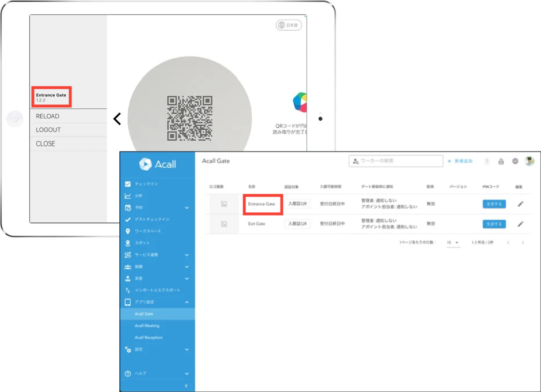Edit the Exit Gate row with its pencil icon
The image size is (541, 392).
coord(521,224)
